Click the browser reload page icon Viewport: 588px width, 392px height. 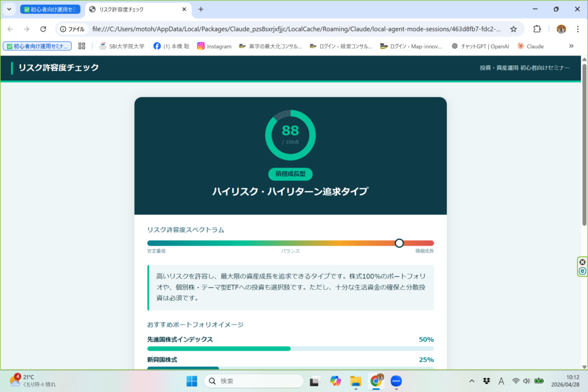pyautogui.click(x=43, y=29)
